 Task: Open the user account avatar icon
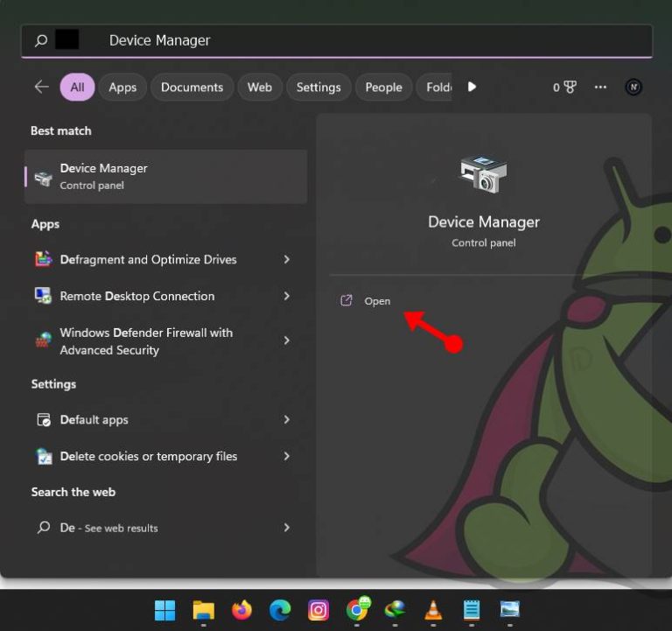tap(633, 87)
